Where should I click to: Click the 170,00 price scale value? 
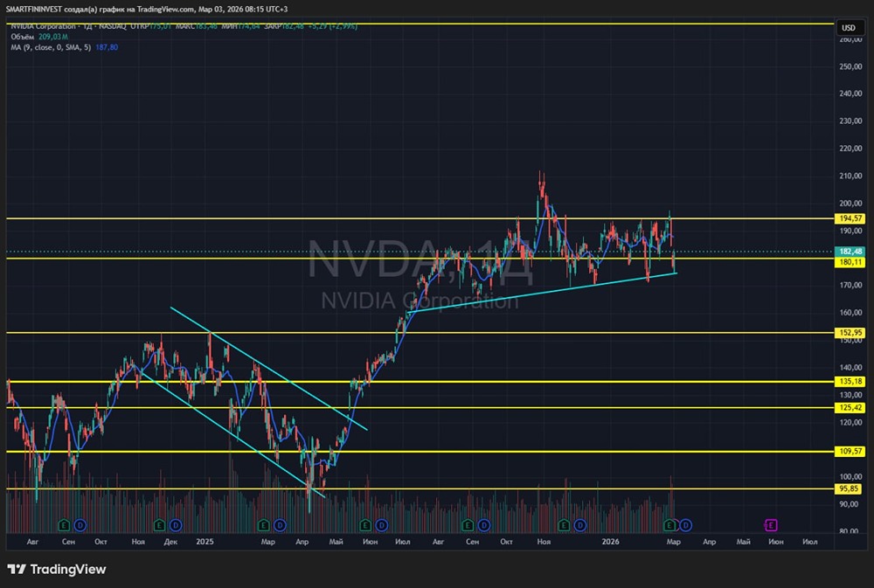(850, 285)
